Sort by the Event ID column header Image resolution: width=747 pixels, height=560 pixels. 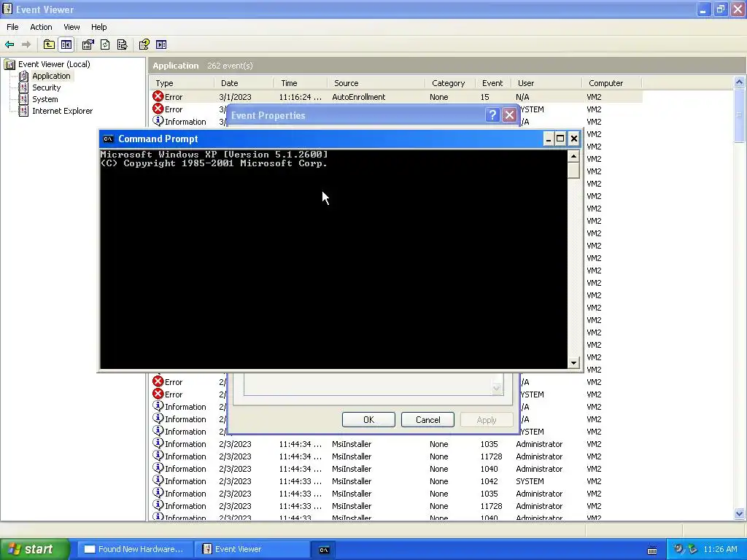pyautogui.click(x=492, y=83)
